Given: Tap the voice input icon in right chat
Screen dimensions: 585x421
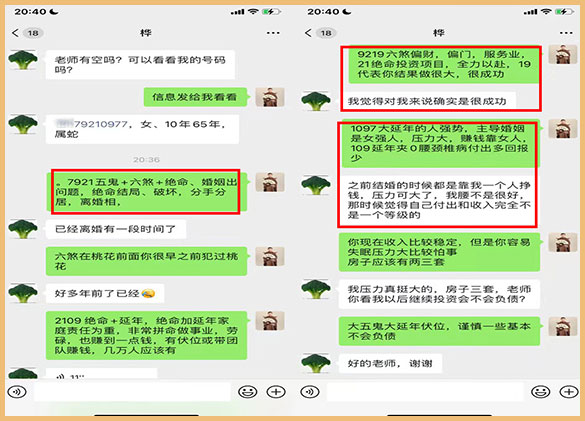Looking at the screenshot, I should pyautogui.click(x=310, y=392).
